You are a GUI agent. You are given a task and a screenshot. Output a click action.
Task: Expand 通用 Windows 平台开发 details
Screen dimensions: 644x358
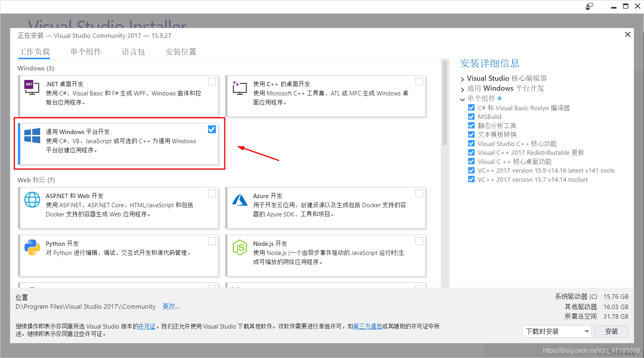pyautogui.click(x=462, y=89)
